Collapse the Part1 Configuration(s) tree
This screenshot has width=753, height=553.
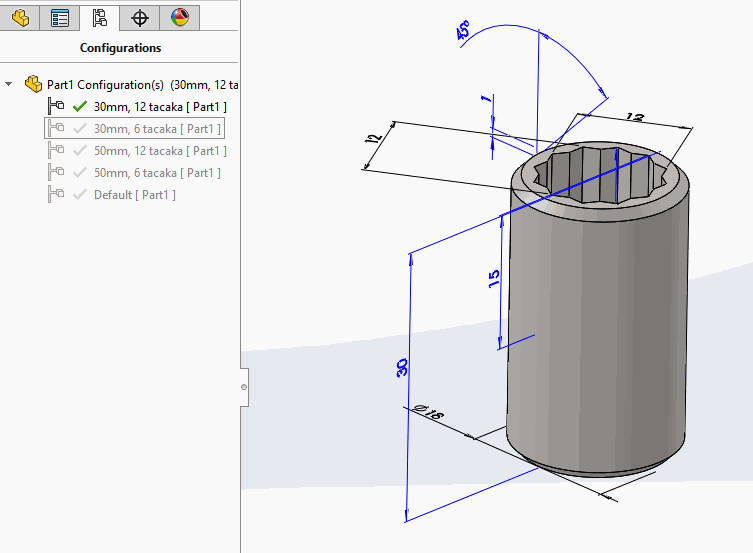click(9, 85)
